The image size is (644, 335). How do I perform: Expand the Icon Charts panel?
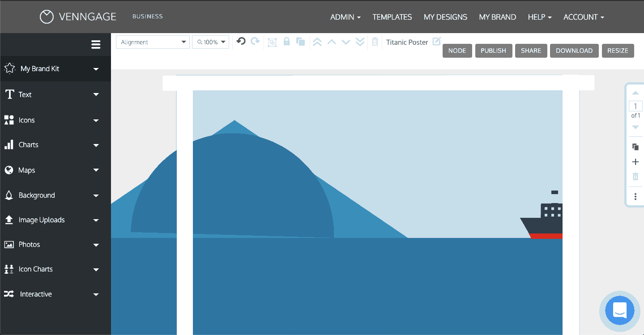click(51, 269)
